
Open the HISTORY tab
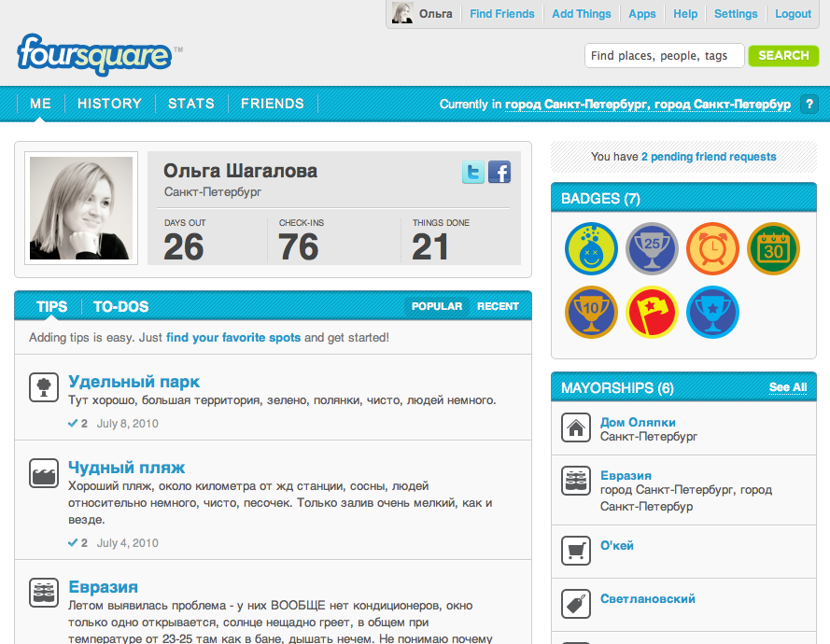pyautogui.click(x=109, y=104)
